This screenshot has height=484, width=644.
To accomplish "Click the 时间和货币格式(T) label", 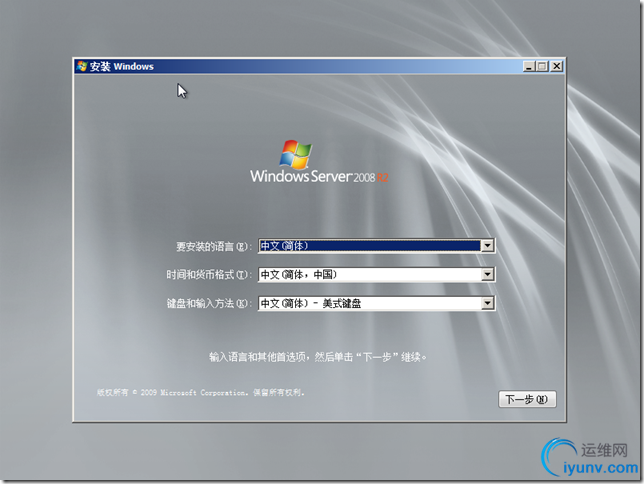I will coord(208,274).
